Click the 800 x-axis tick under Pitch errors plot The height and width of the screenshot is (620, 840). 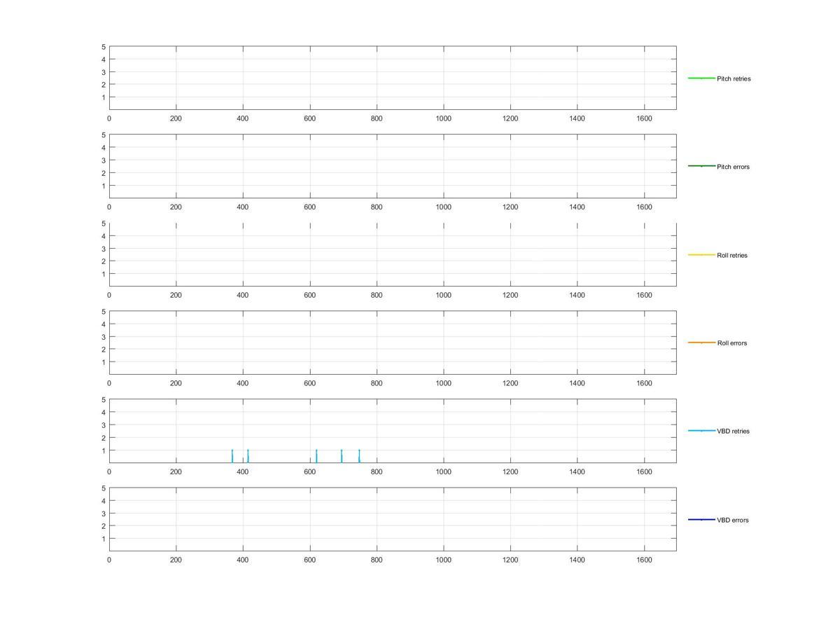pos(377,207)
